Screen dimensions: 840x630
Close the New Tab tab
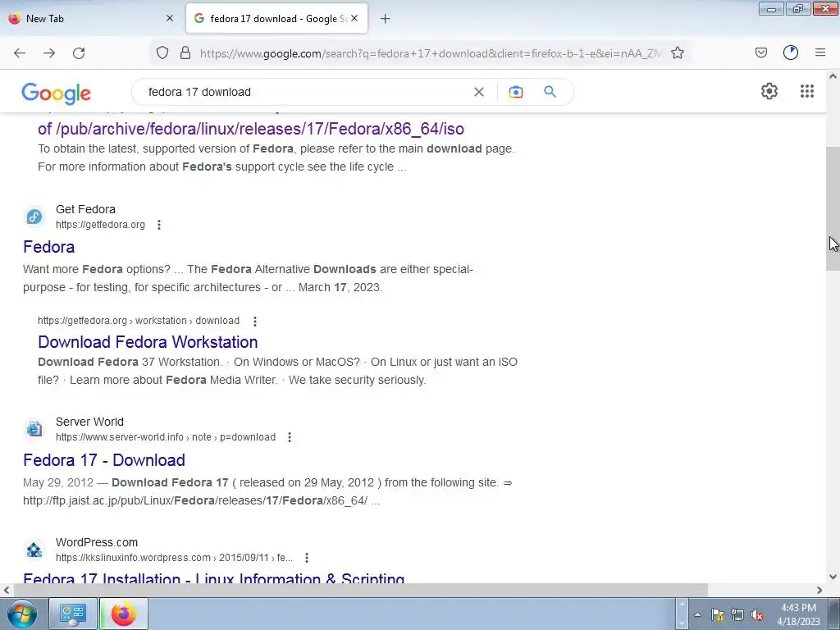point(170,18)
